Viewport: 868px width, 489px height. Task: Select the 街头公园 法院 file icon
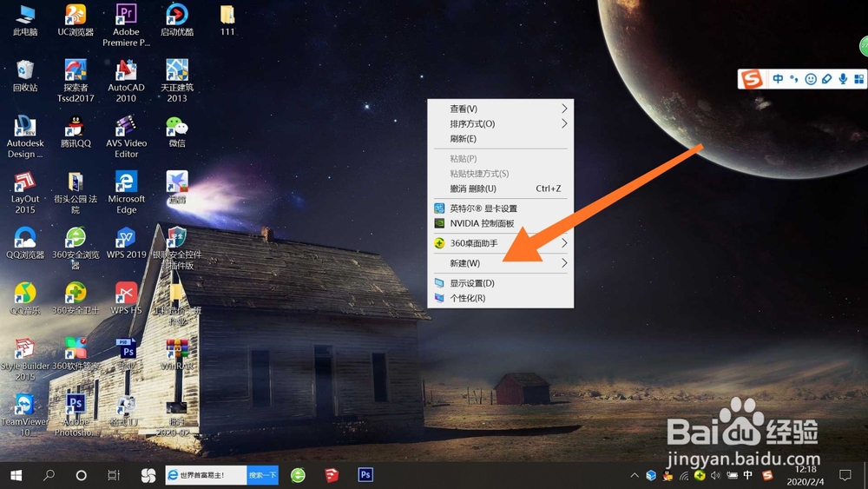(x=76, y=193)
